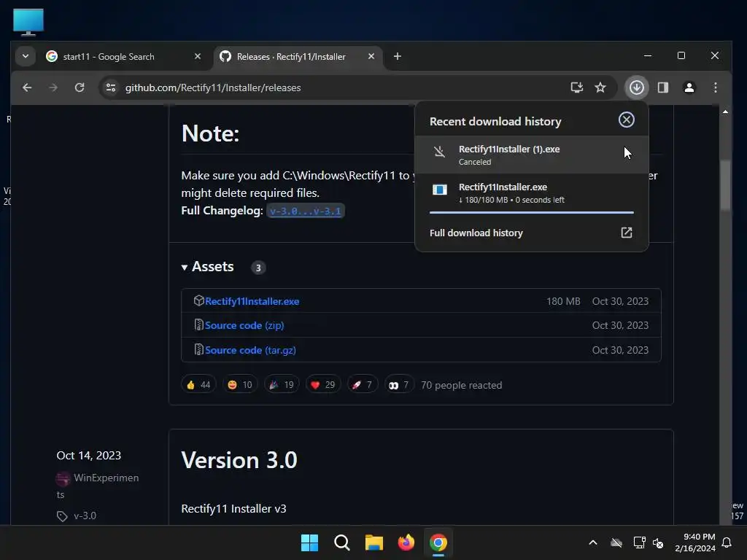View site information icon in address bar
The width and height of the screenshot is (747, 560).
point(111,87)
